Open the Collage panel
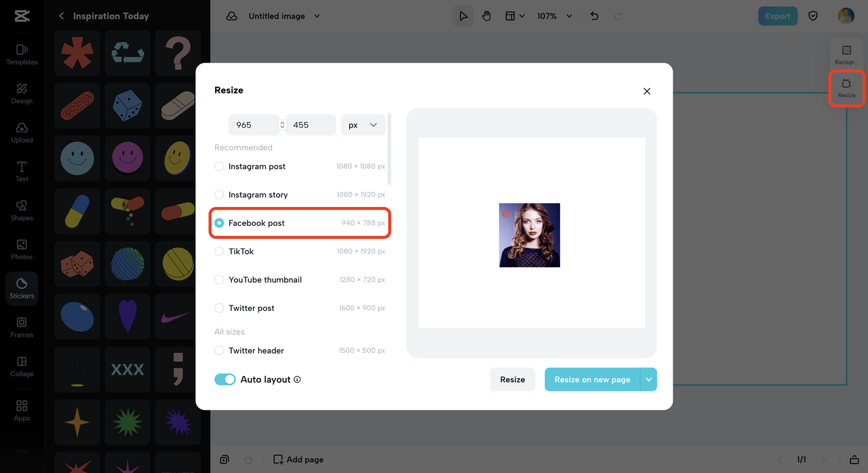This screenshot has width=868, height=473. [22, 366]
